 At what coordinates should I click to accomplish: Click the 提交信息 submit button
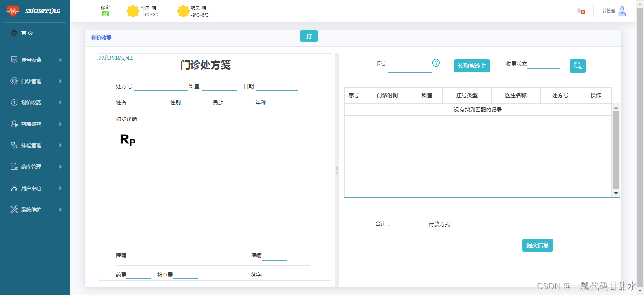coord(537,245)
